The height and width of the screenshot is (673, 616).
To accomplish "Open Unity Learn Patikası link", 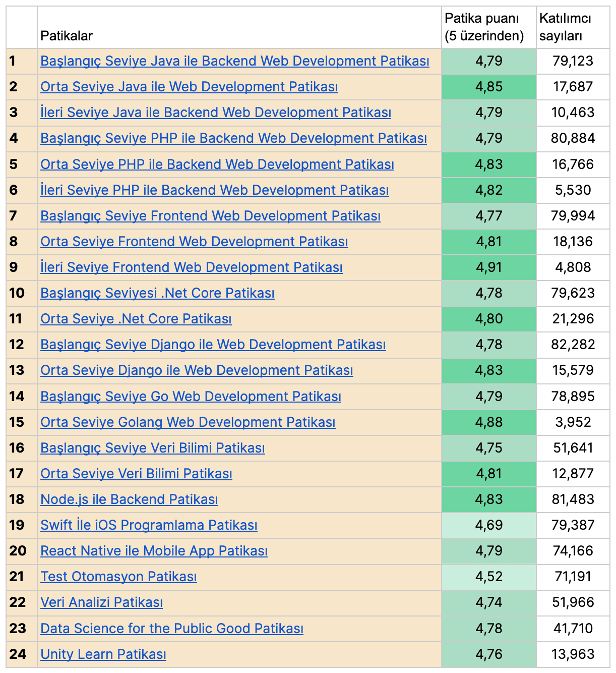I will pos(103,654).
